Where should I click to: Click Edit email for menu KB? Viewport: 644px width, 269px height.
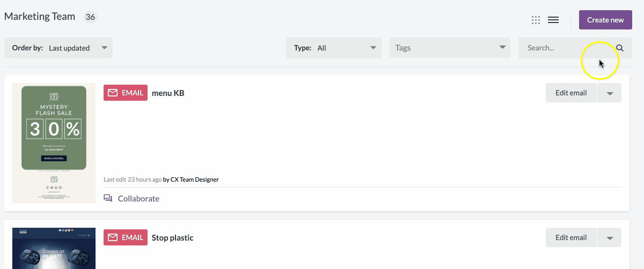[x=571, y=93]
